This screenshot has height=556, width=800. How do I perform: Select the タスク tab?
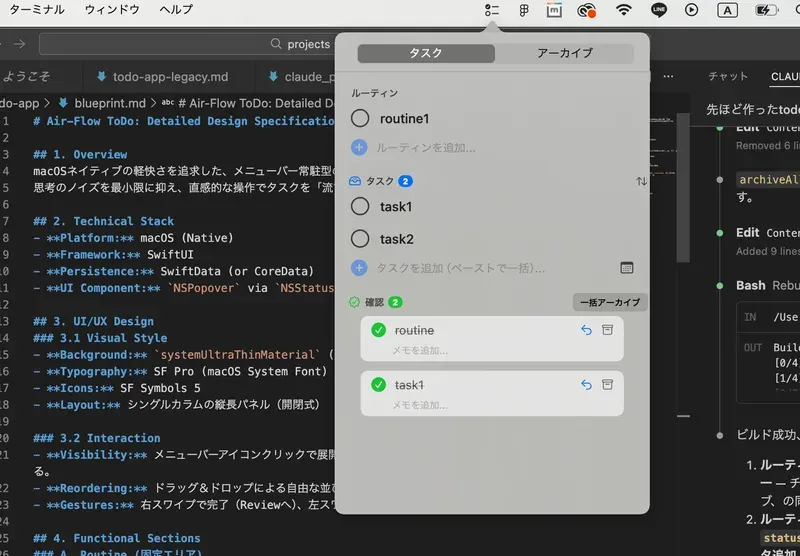coord(426,53)
